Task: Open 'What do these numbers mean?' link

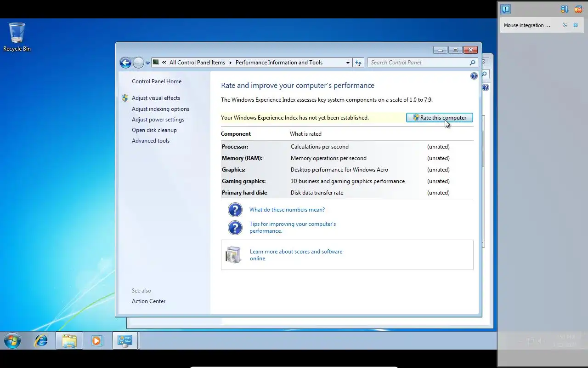Action: tap(287, 210)
